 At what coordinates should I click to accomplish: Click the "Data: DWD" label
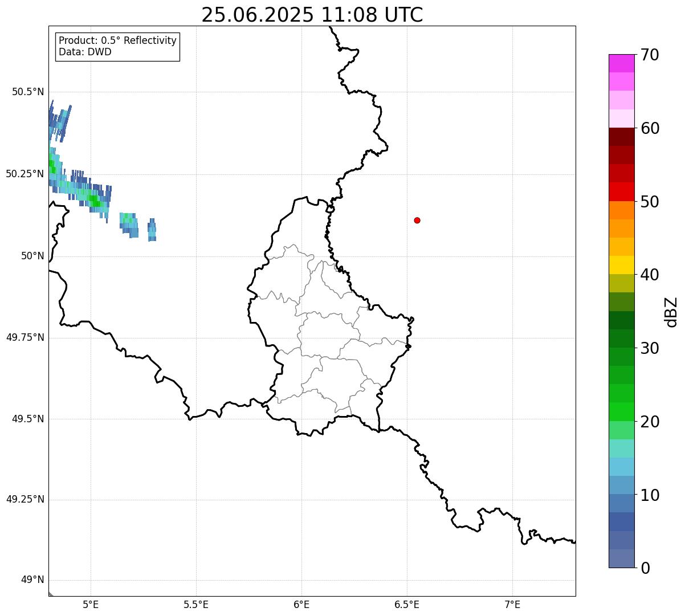tap(85, 52)
